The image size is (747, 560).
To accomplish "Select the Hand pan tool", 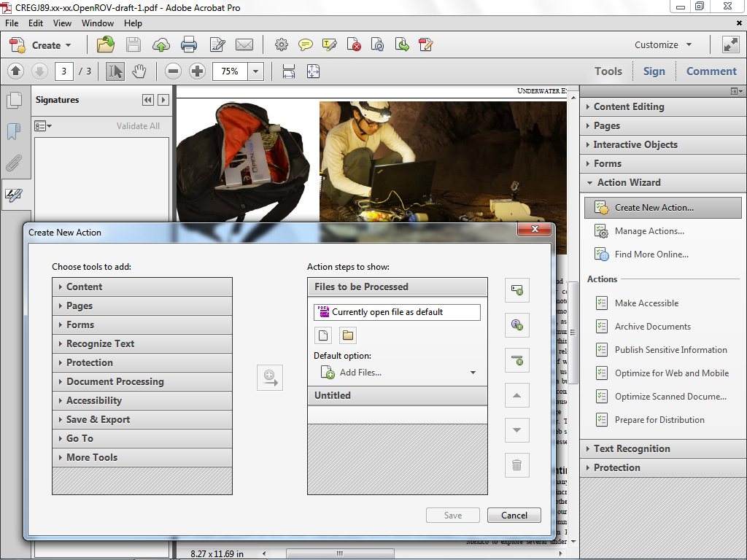I will (x=139, y=71).
